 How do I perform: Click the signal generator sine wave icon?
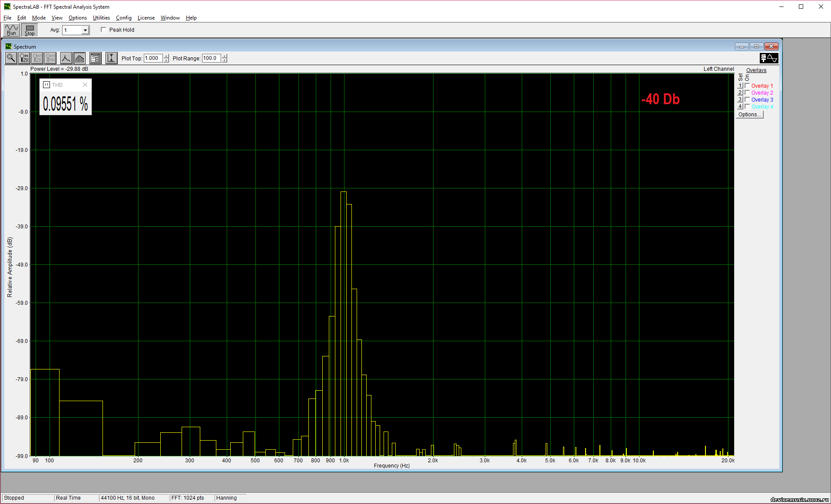[x=768, y=58]
